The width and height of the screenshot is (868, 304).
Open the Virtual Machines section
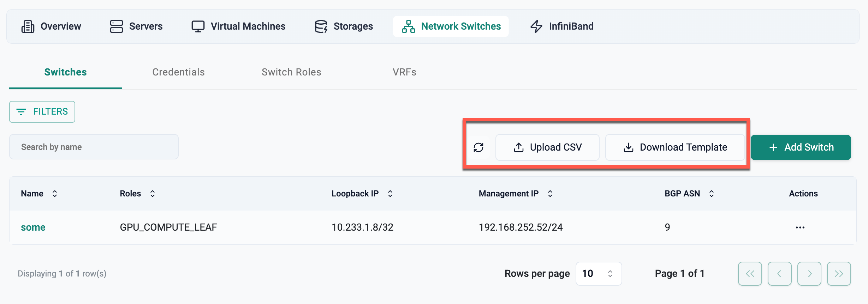point(238,26)
